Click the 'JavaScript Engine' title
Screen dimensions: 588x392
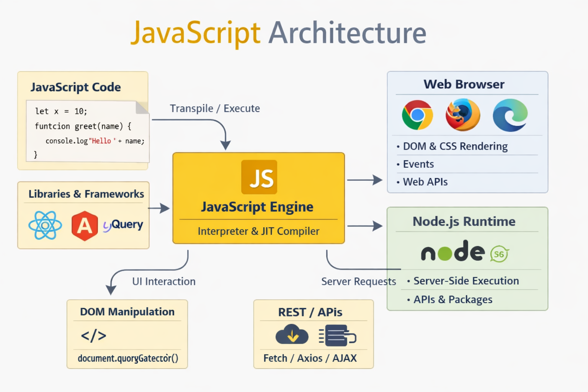click(257, 207)
